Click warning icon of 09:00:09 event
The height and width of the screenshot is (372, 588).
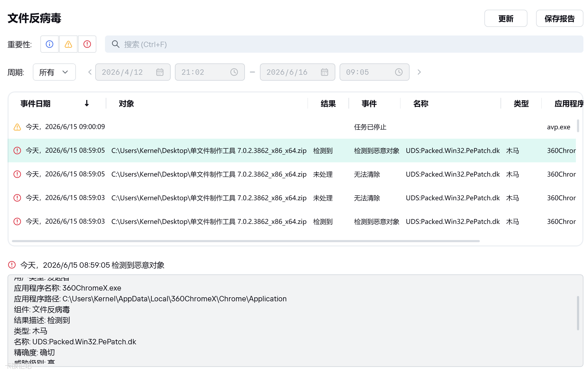[17, 127]
